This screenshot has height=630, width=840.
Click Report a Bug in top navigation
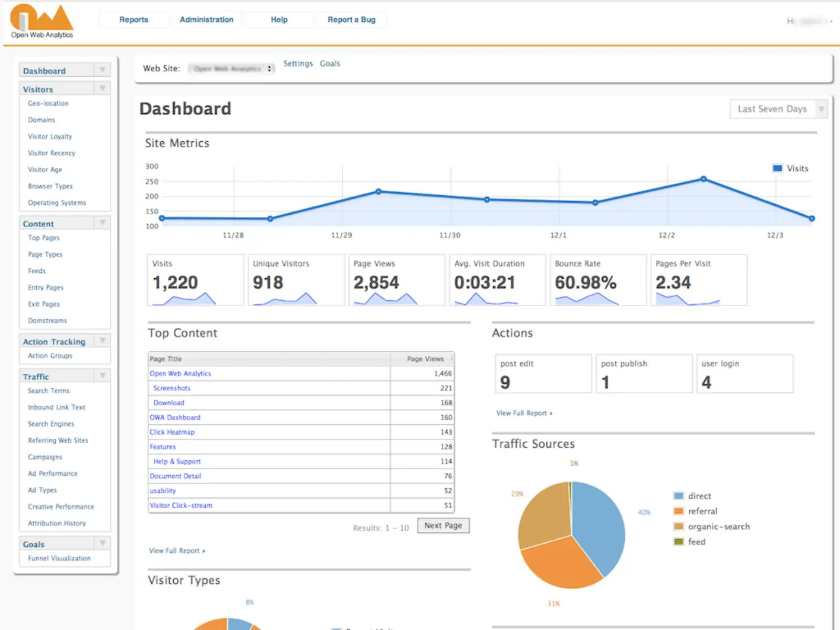click(351, 19)
